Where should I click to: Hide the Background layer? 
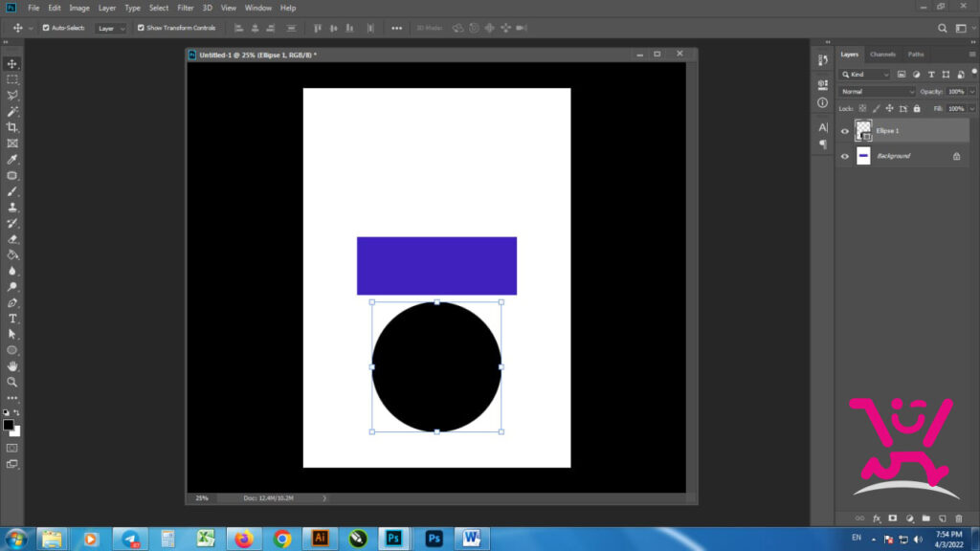click(844, 156)
